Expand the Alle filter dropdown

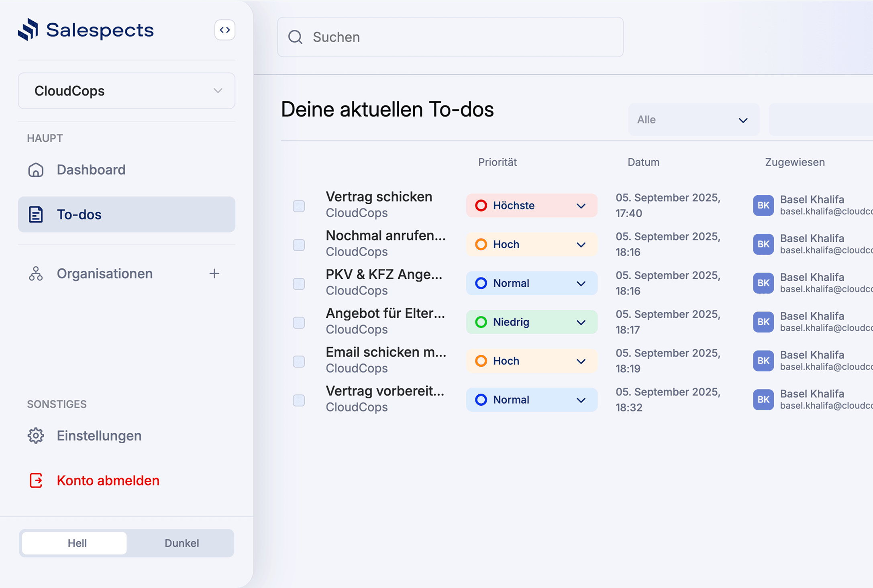[694, 120]
